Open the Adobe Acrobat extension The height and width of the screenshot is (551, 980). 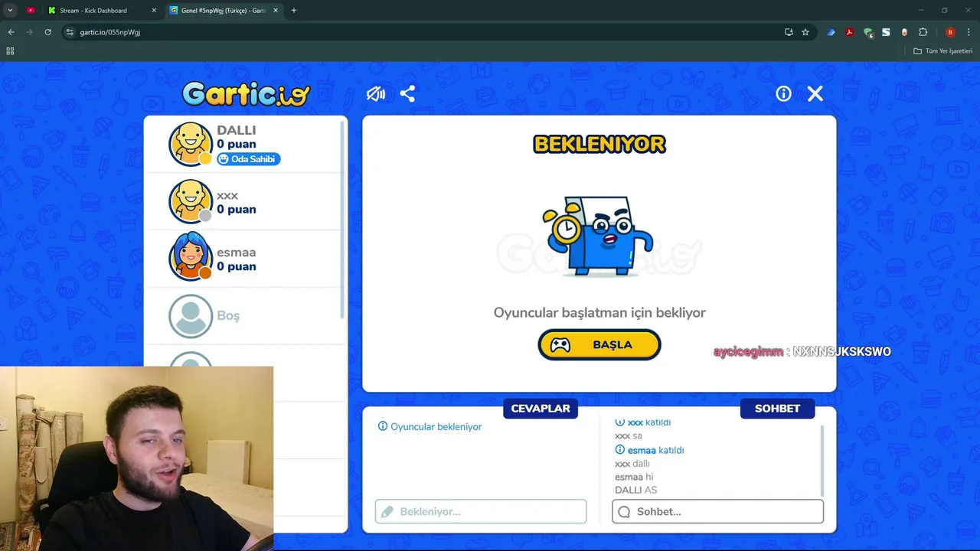[849, 32]
